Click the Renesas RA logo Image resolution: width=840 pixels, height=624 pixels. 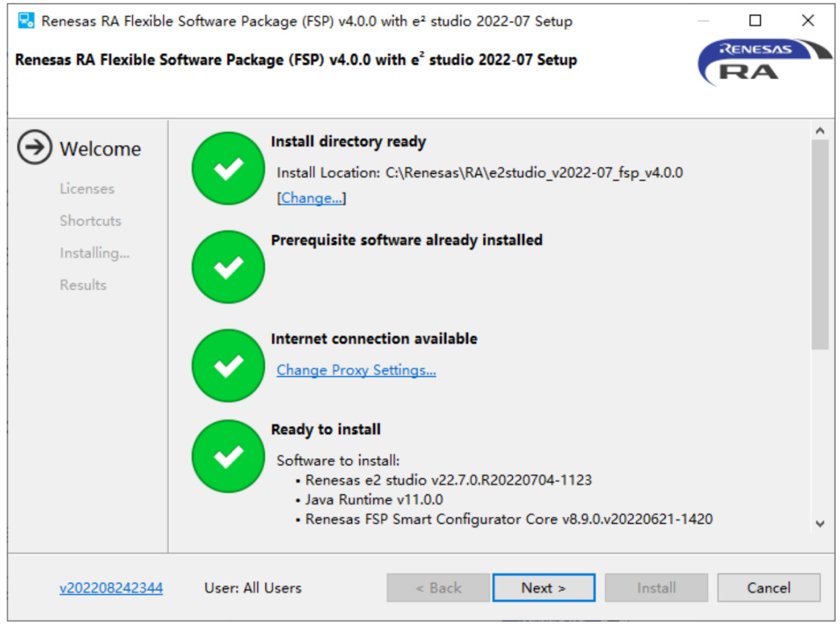[764, 62]
